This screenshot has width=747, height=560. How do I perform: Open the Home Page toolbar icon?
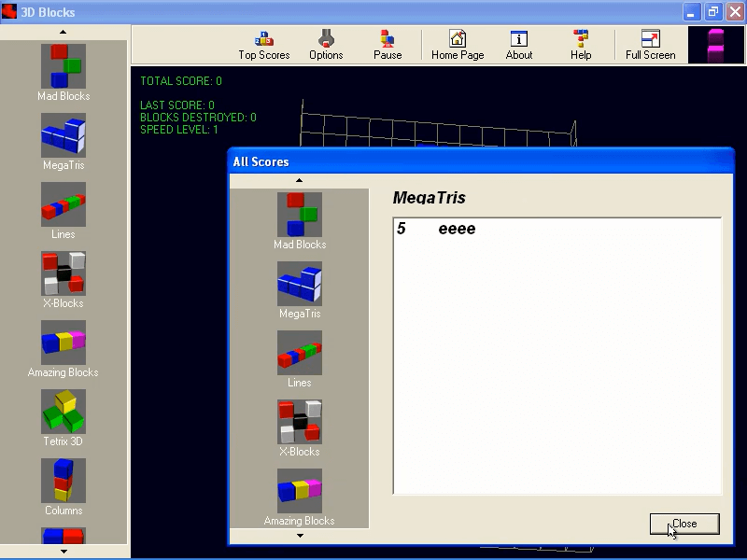458,45
